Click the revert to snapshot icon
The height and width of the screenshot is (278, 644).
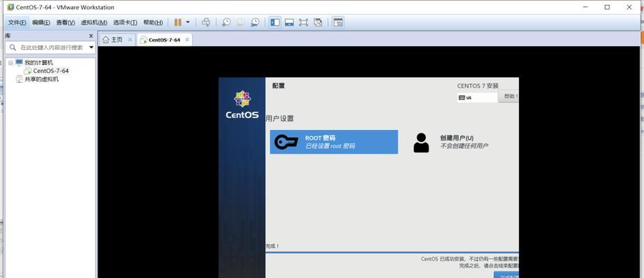point(240,22)
